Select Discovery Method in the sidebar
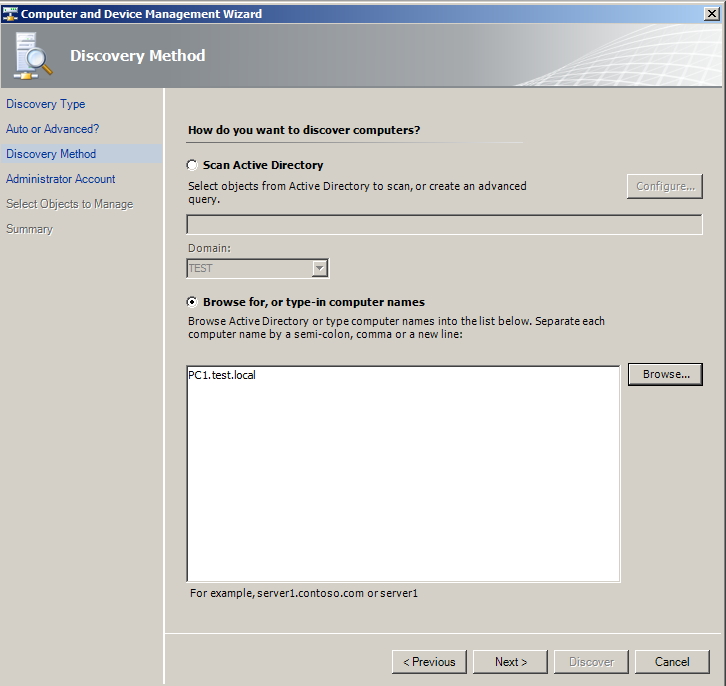Image resolution: width=726 pixels, height=686 pixels. tap(51, 154)
